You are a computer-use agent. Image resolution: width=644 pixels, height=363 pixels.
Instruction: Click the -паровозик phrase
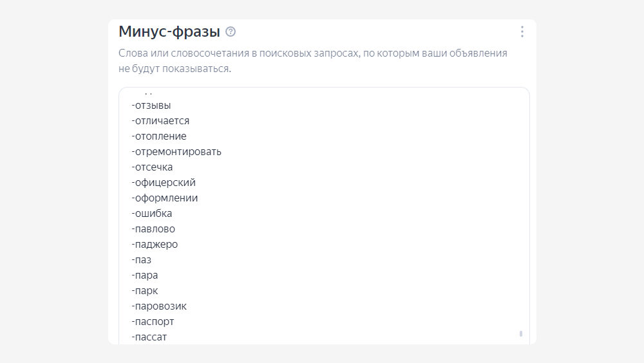pos(159,306)
